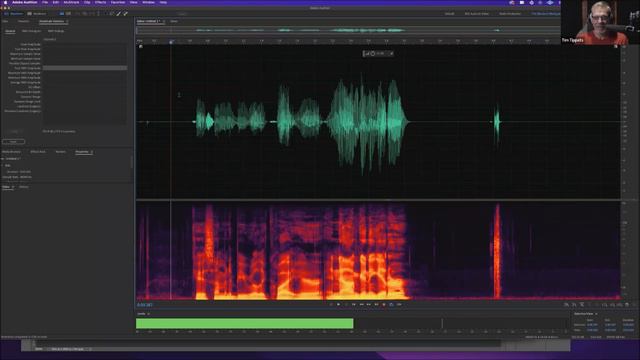Switch to the Multitrack editor view
Image resolution: width=640 pixels, height=360 pixels.
pos(37,13)
